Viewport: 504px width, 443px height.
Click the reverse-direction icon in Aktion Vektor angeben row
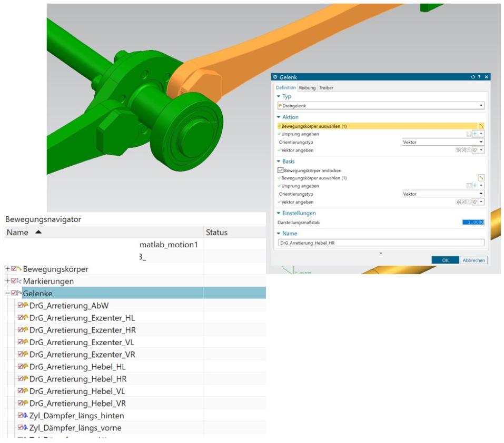(x=464, y=150)
